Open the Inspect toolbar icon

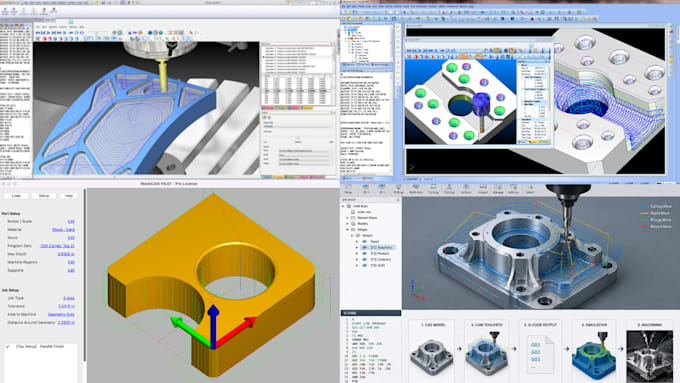[483, 189]
